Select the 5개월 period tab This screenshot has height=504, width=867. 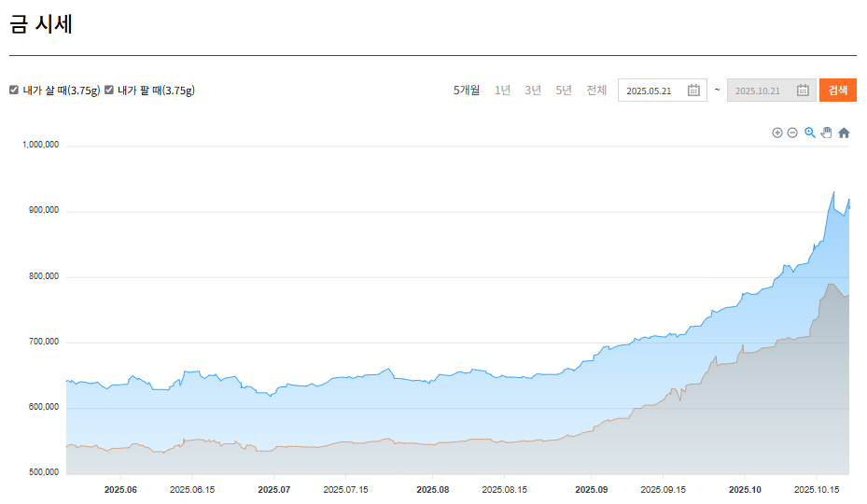tap(467, 91)
